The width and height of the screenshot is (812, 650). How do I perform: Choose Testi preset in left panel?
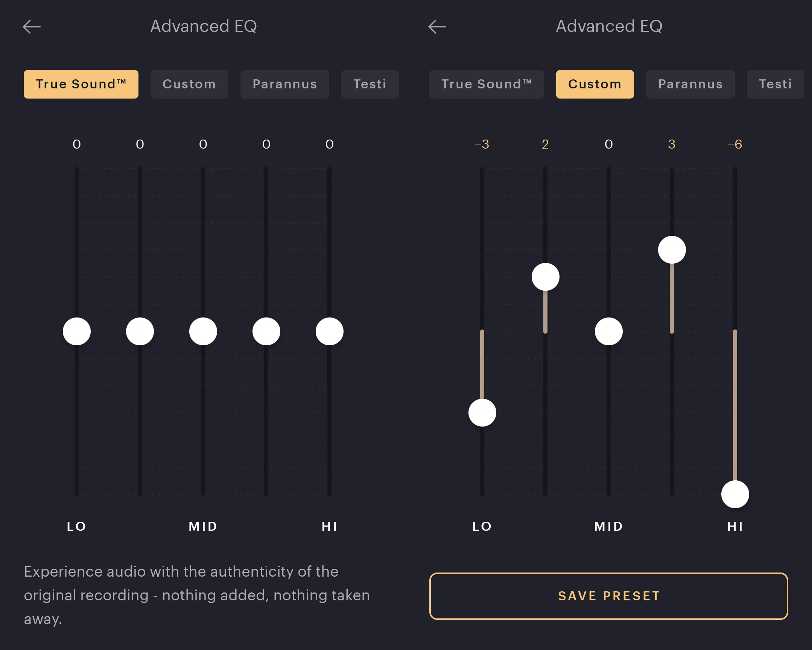point(370,84)
